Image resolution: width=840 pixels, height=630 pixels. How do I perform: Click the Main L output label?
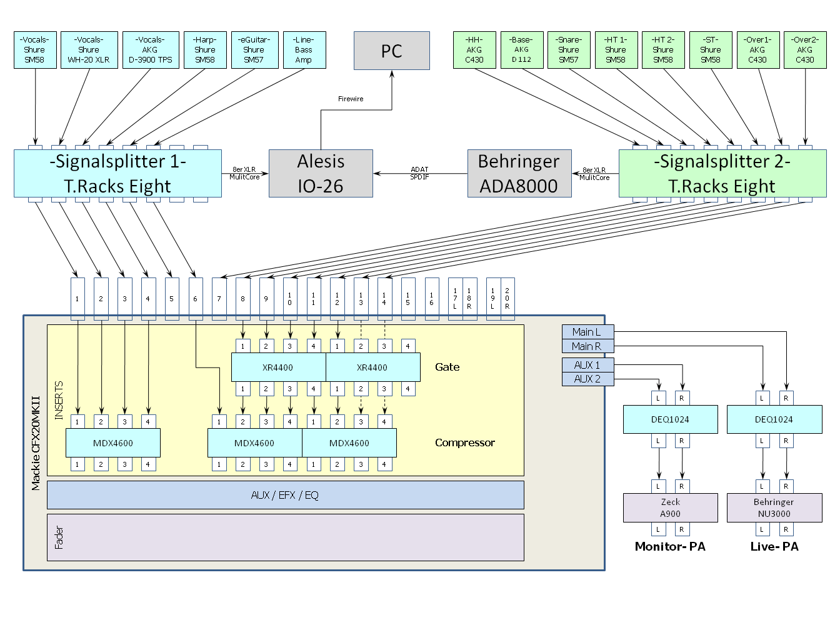pyautogui.click(x=588, y=332)
